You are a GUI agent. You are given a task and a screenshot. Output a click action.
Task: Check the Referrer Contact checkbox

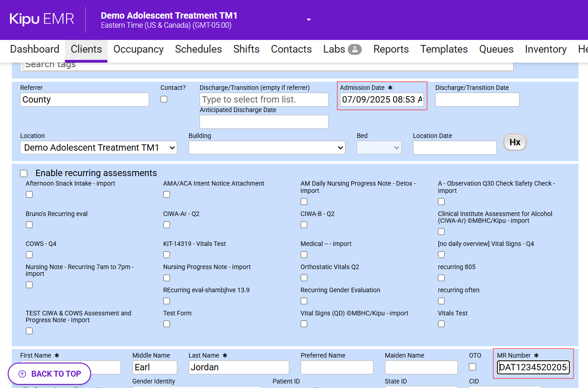pyautogui.click(x=164, y=99)
